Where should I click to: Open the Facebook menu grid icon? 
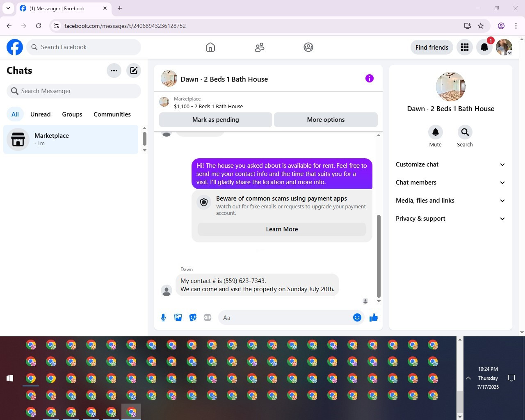(465, 47)
